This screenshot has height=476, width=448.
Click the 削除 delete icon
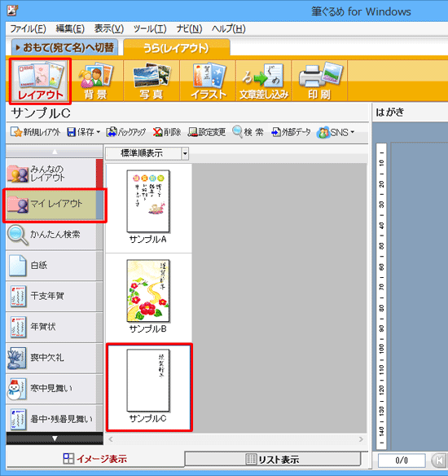tap(166, 132)
